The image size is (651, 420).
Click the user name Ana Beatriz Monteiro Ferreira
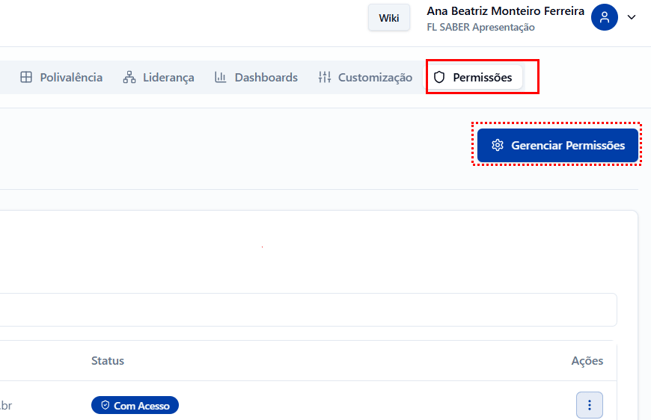(x=505, y=11)
